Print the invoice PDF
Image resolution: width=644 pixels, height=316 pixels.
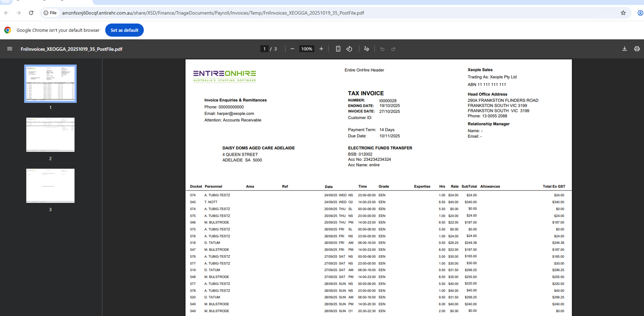click(637, 49)
